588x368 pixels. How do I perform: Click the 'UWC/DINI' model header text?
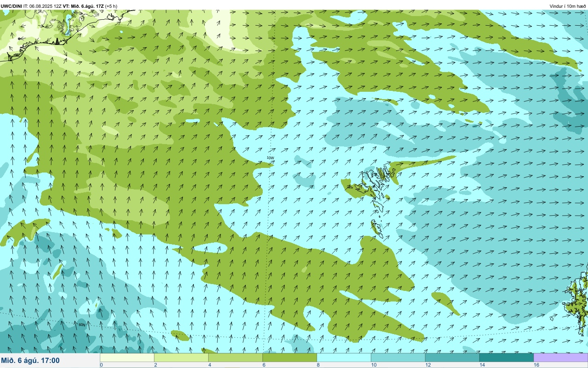pos(11,6)
